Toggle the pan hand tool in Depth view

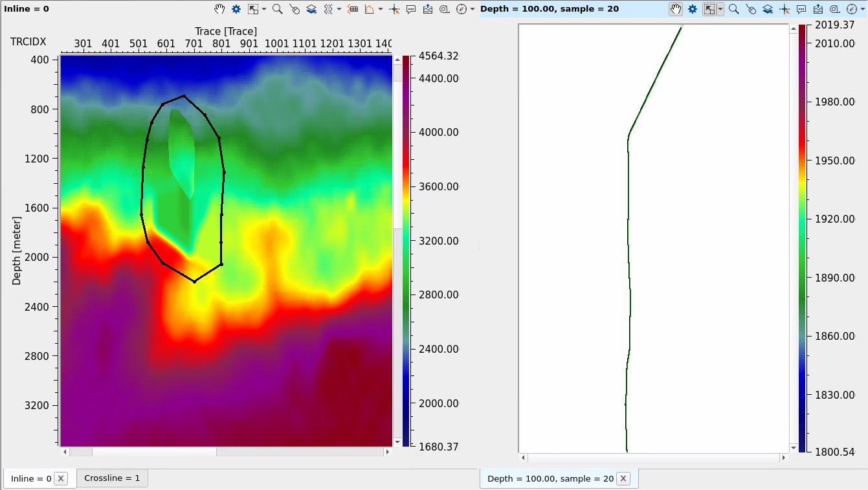tap(676, 9)
